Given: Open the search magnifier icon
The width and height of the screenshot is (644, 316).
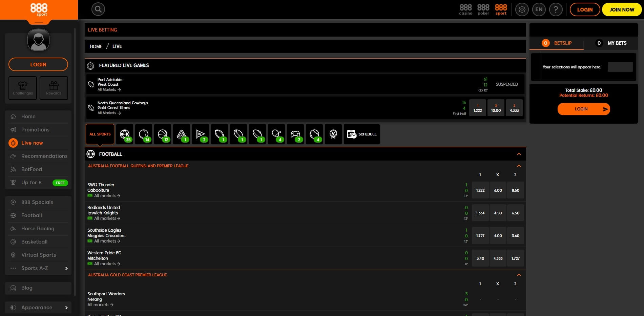Looking at the screenshot, I should click(x=98, y=9).
